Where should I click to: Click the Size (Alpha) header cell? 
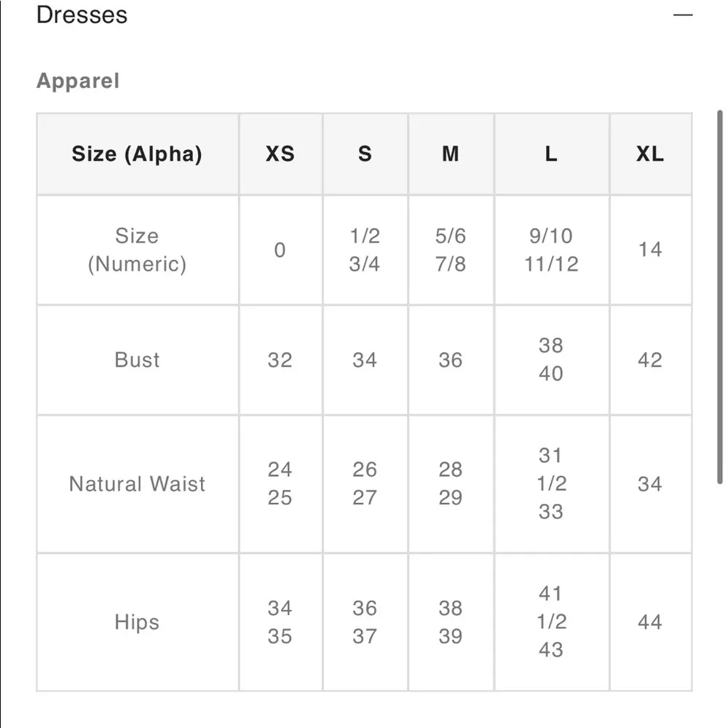pos(137,154)
